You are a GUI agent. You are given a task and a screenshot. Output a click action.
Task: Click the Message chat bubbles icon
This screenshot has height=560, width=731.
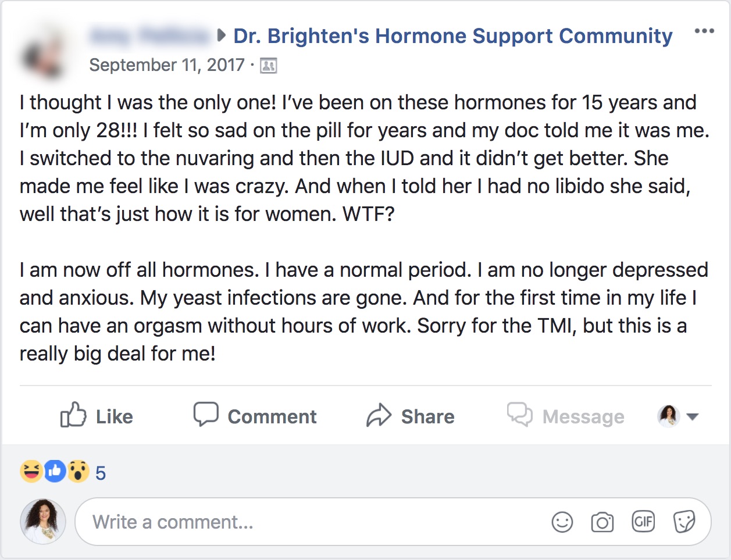click(520, 415)
